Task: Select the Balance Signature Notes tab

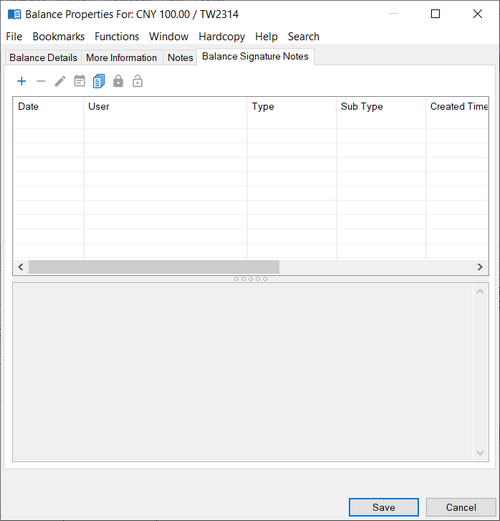Action: pos(255,56)
